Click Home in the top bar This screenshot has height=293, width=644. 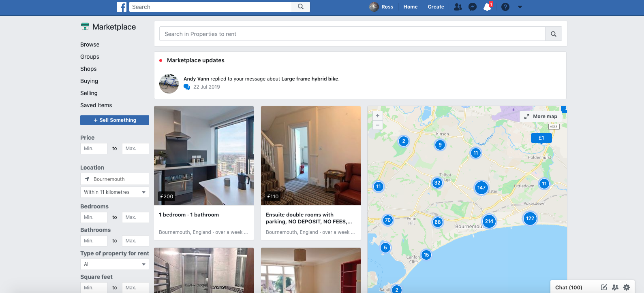coord(411,7)
